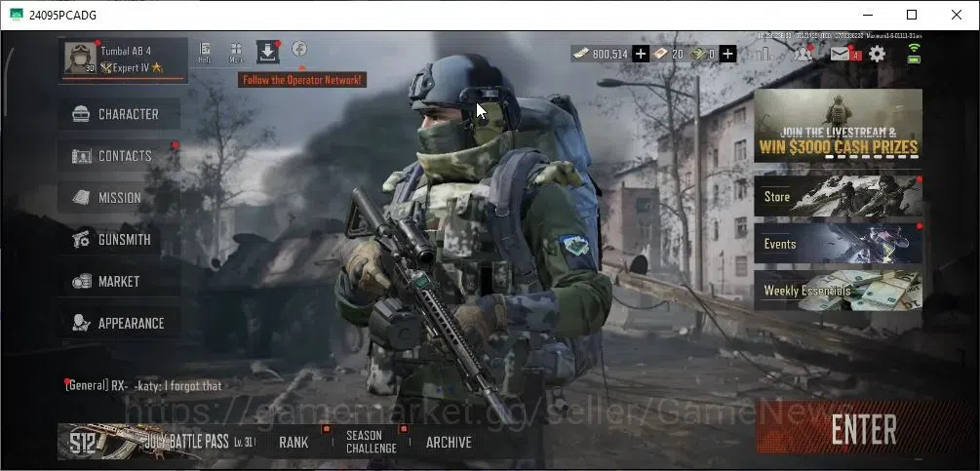
Task: Add currency with the plus next to 0
Action: click(727, 55)
